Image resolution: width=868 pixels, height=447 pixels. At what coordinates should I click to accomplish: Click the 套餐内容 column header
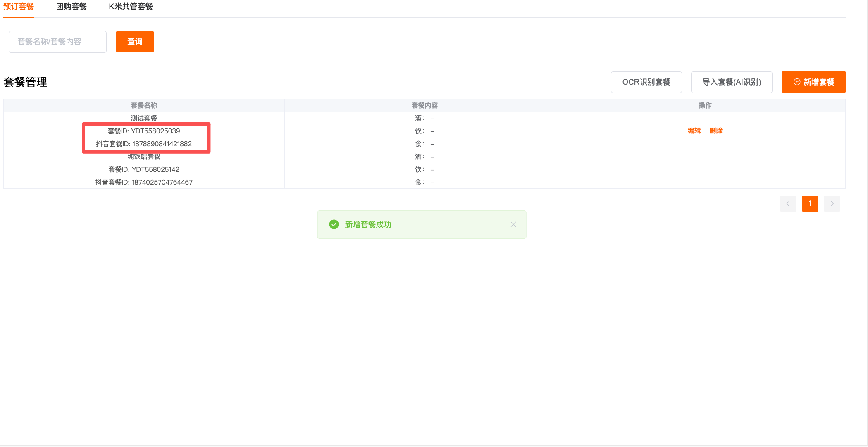coord(424,106)
